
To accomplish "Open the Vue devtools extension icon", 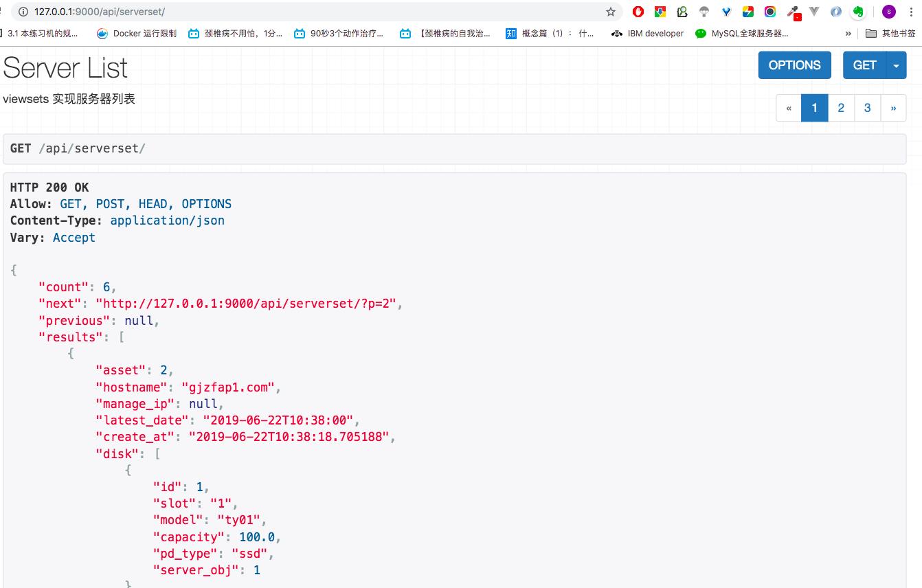I will [814, 12].
